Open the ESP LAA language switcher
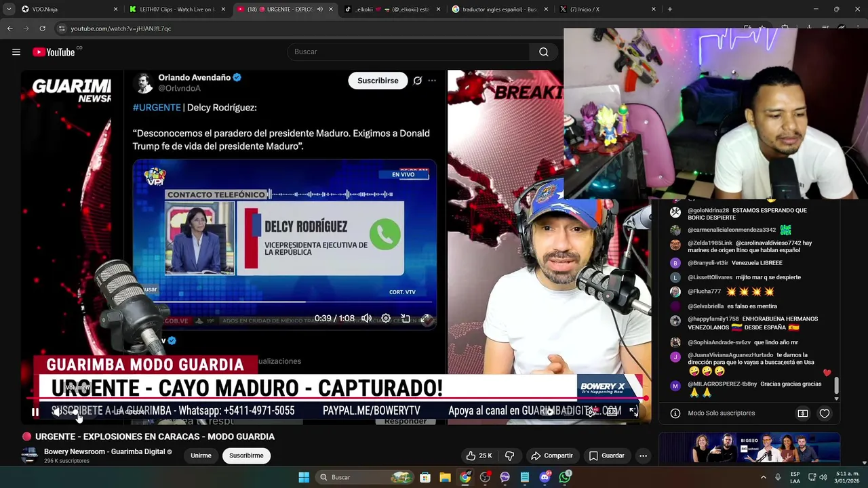 click(795, 477)
